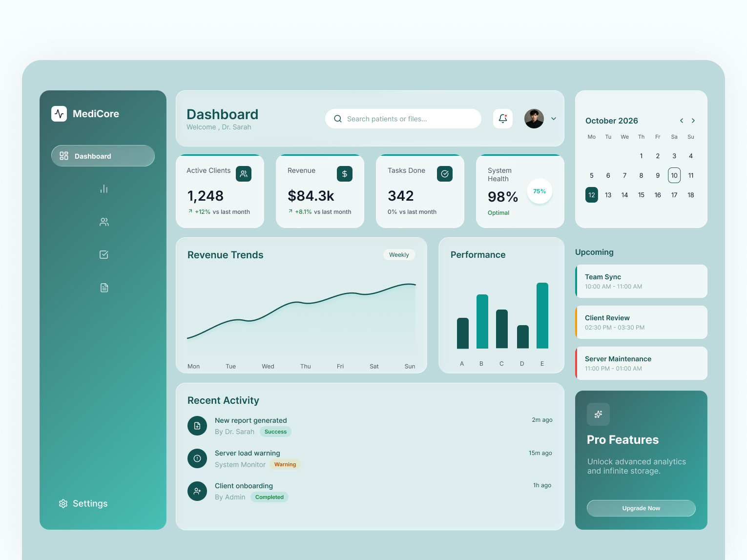Click the notification bell icon

[502, 118]
